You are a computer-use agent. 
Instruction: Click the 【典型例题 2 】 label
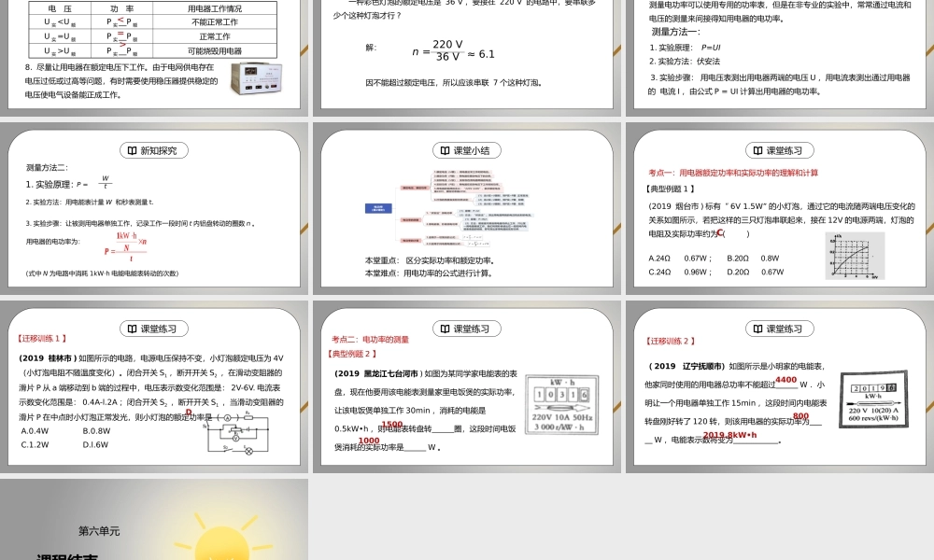click(x=351, y=354)
